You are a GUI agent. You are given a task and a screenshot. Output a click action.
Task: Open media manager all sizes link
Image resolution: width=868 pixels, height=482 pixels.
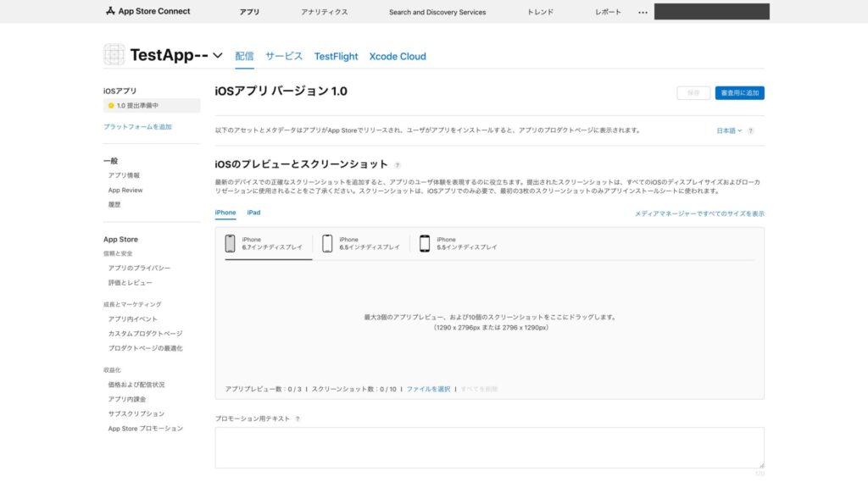699,213
